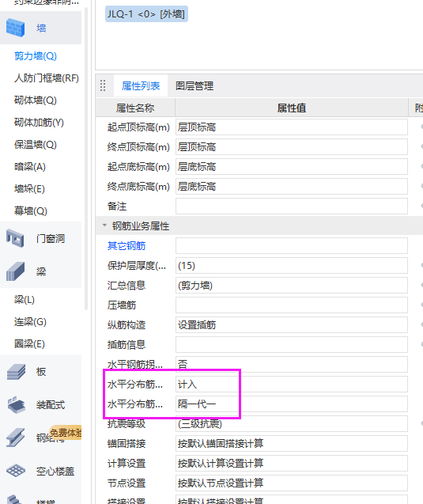423x504 pixels.
Task: Click the steel structure I-beam icon
Action: point(15,438)
